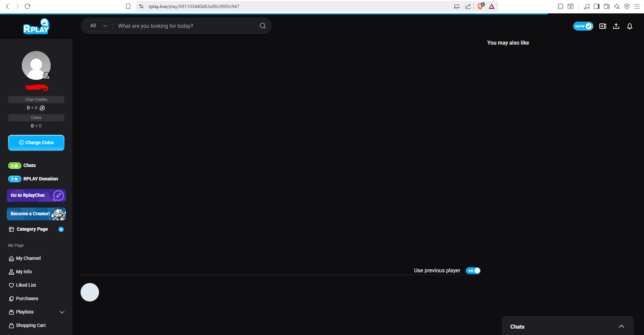Open My Channel in sidebar
This screenshot has height=335, width=644.
[x=25, y=259]
